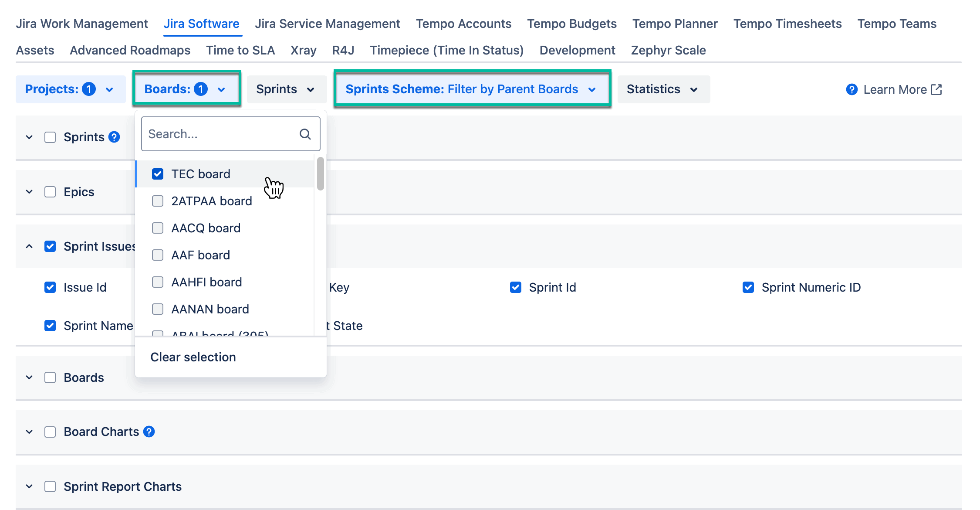Open the Sprints Scheme dropdown
The image size is (980, 510).
pyautogui.click(x=472, y=89)
